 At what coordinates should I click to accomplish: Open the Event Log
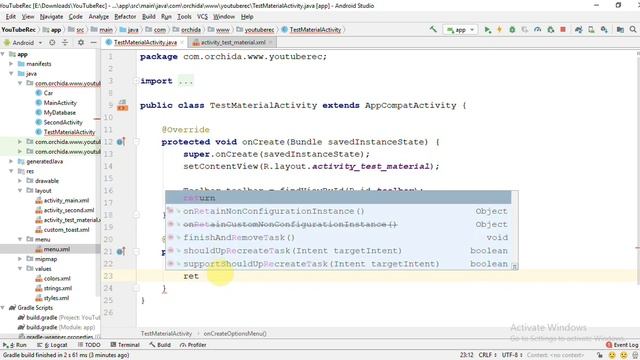pos(622,345)
